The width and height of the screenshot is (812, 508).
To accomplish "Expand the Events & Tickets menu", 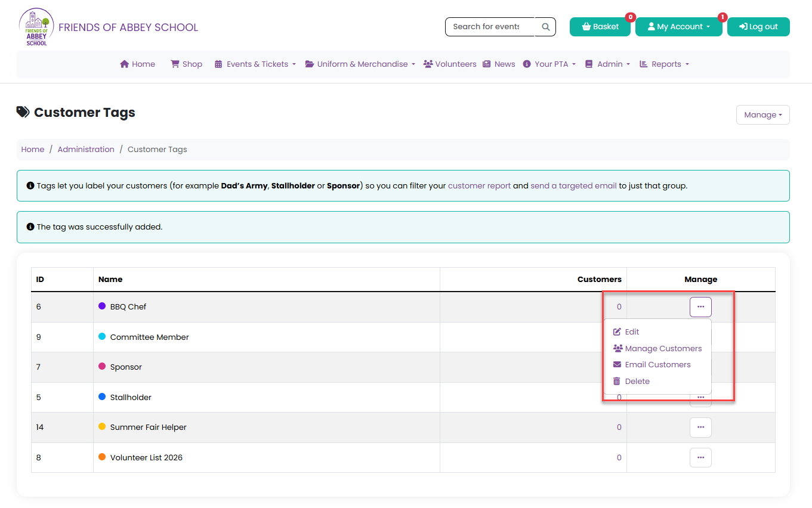I will (x=255, y=64).
